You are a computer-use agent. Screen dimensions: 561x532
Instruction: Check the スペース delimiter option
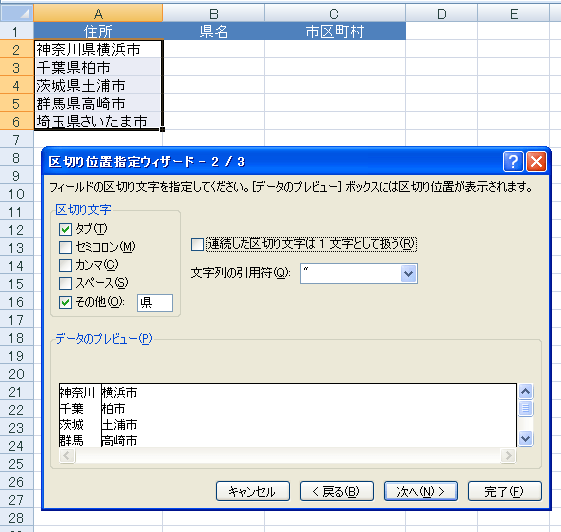(x=65, y=283)
